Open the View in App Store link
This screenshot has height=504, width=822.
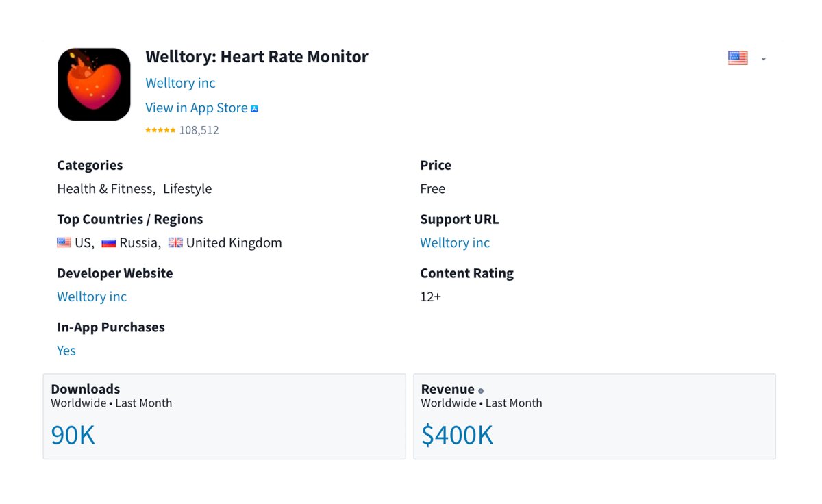point(196,108)
